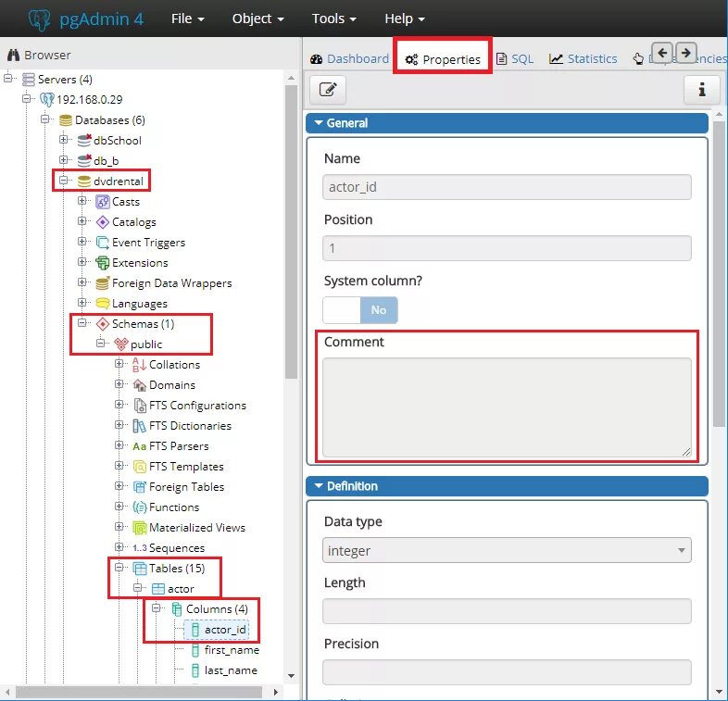728x701 pixels.
Task: Collapse the Columns (4) node
Action: pyautogui.click(x=157, y=607)
